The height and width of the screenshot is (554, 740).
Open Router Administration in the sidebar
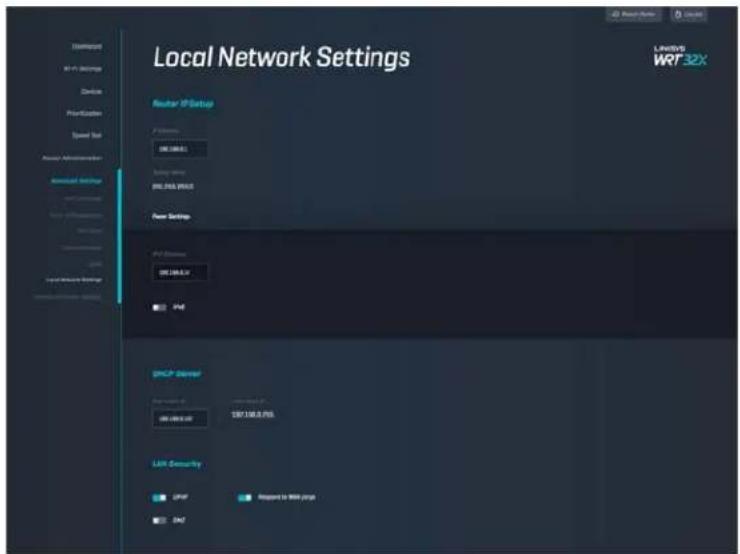(x=72, y=158)
